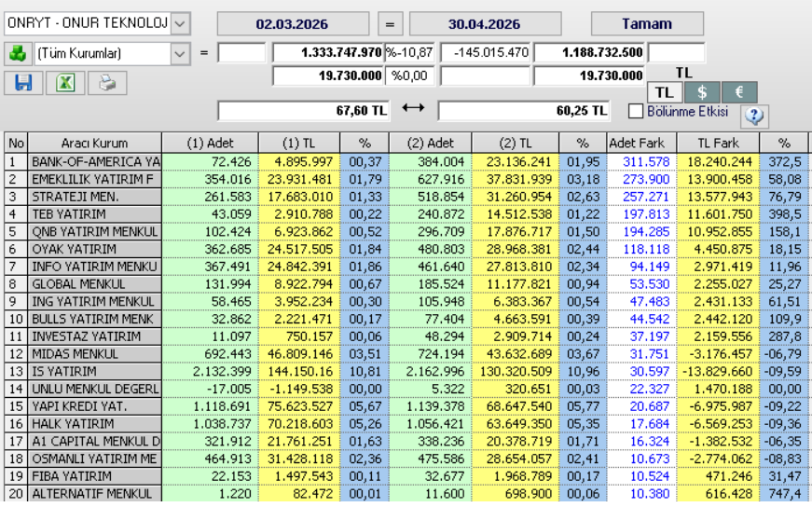Click the 19.730.000 field beside %0,00
The image size is (812, 507).
pos(328,75)
